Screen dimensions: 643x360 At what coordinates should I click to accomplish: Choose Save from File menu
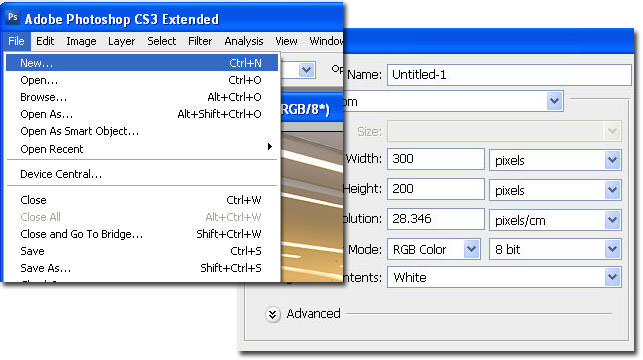click(142, 251)
